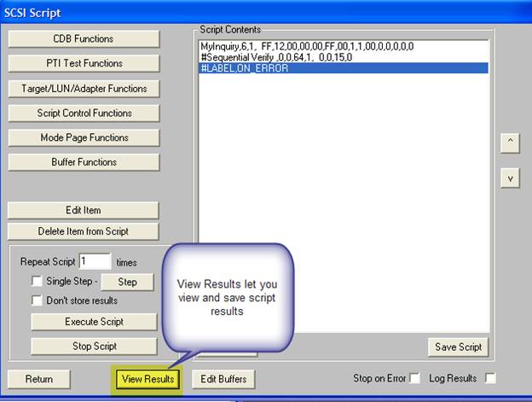Open PTI Test Functions
532x402 pixels.
84,63
